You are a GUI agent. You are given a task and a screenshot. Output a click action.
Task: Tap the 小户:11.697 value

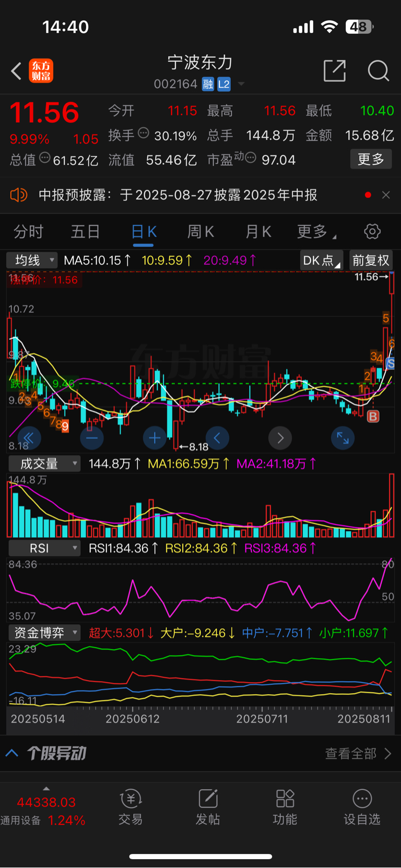coord(354,633)
